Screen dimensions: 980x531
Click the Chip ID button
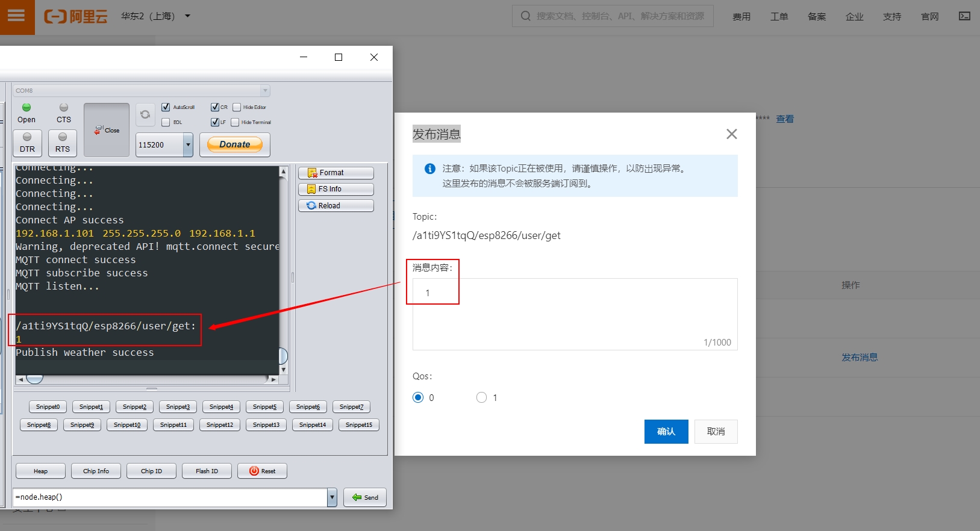coord(151,471)
